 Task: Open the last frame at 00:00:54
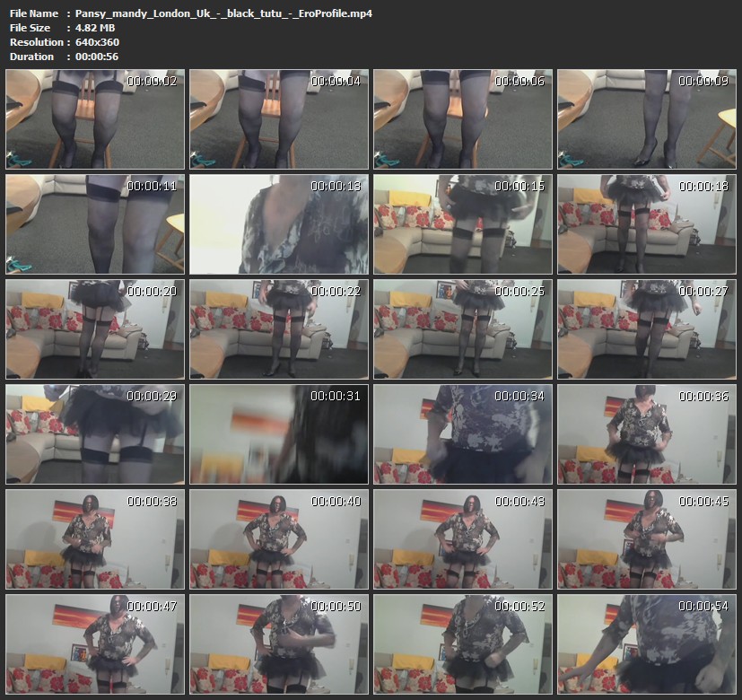click(647, 643)
